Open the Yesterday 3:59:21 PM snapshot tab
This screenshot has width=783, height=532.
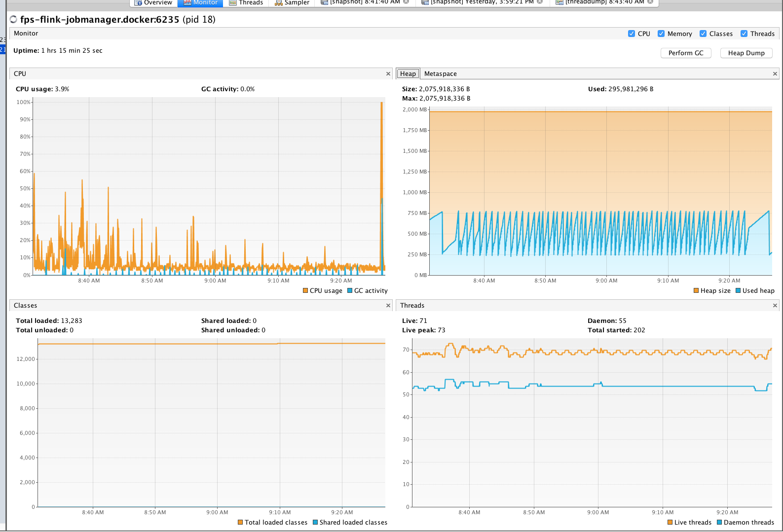coord(482,2)
